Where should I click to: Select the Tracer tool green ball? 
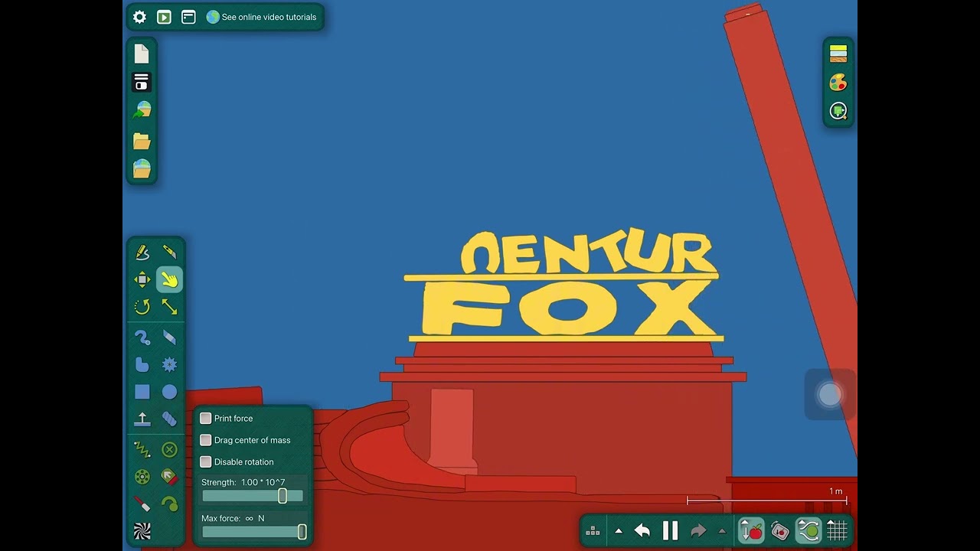(169, 504)
